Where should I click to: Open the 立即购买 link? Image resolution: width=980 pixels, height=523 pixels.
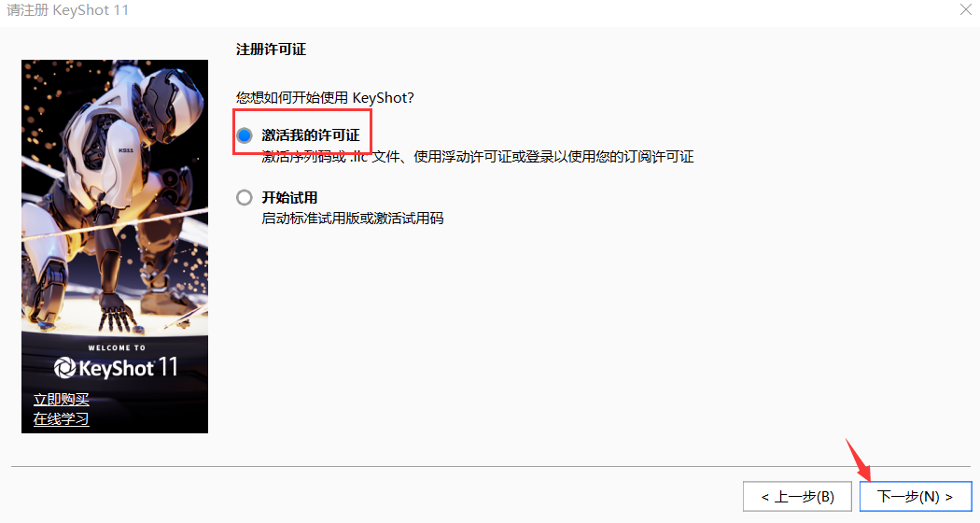point(62,399)
